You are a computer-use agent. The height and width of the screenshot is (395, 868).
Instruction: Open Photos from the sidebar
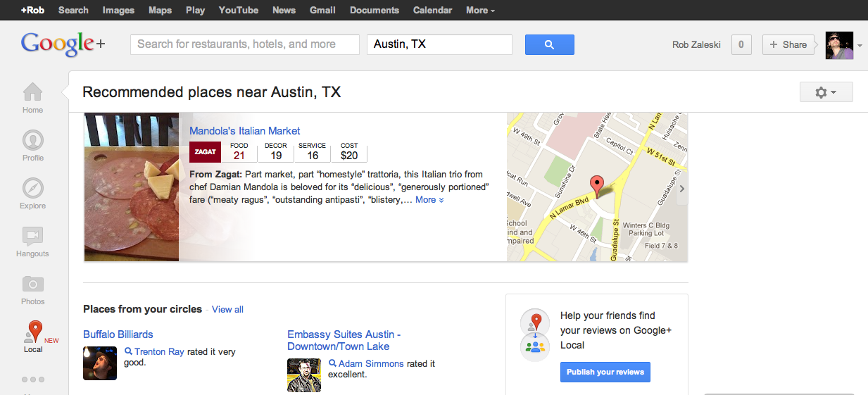[32, 284]
